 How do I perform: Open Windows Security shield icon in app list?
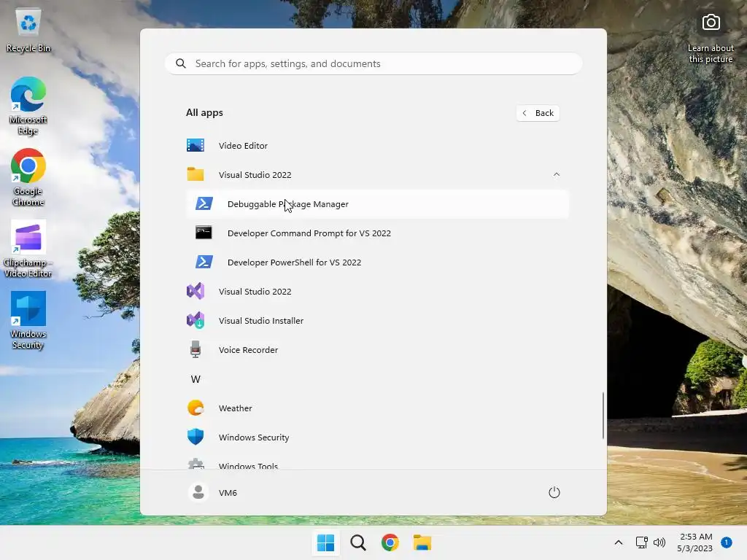coord(196,437)
